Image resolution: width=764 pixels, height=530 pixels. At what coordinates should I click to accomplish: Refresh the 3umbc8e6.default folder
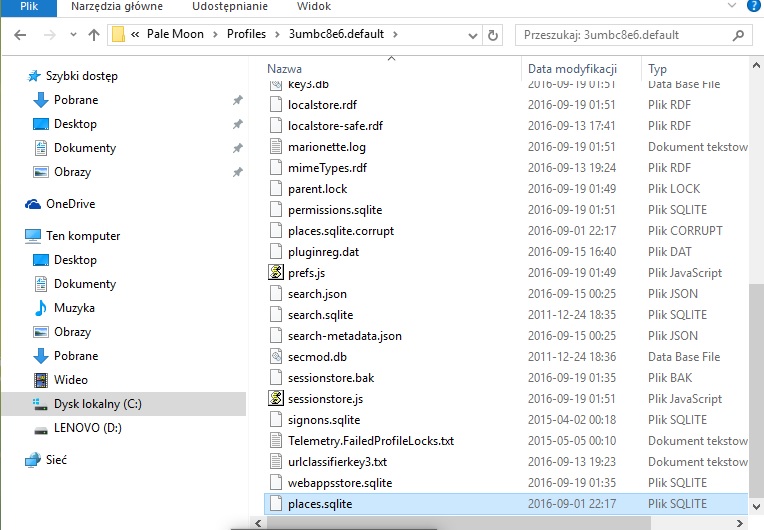click(493, 35)
